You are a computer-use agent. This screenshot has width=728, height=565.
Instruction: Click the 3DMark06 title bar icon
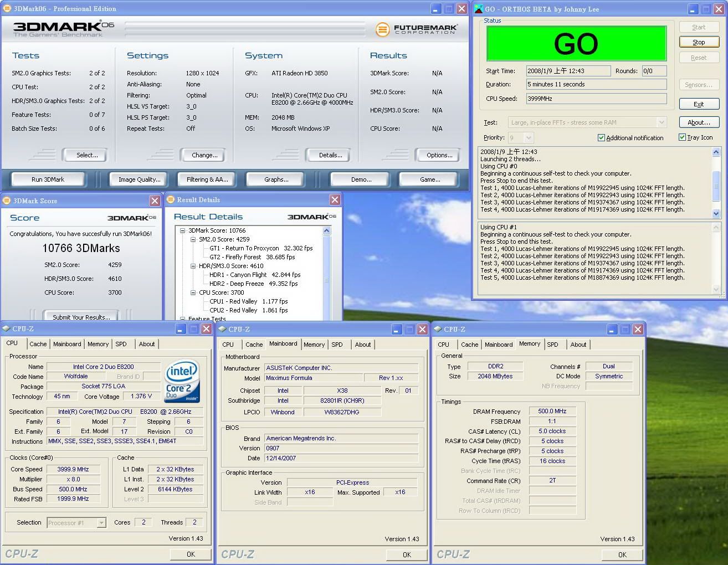point(7,8)
